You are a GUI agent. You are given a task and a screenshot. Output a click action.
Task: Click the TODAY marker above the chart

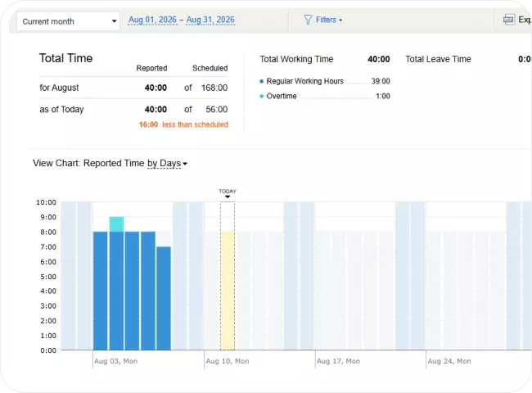(228, 192)
